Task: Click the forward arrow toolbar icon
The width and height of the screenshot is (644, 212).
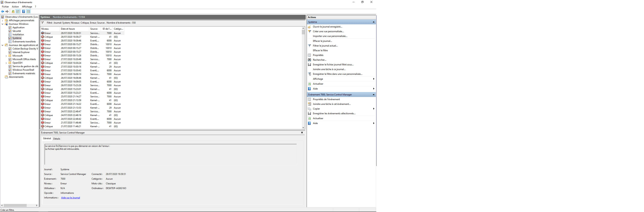Action: point(7,12)
